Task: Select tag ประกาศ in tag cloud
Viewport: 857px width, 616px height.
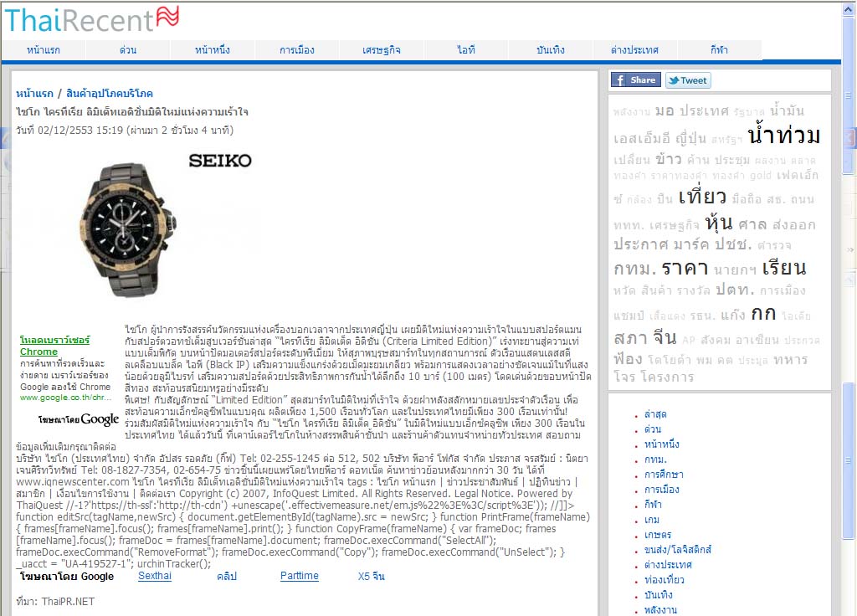Action: click(x=640, y=244)
